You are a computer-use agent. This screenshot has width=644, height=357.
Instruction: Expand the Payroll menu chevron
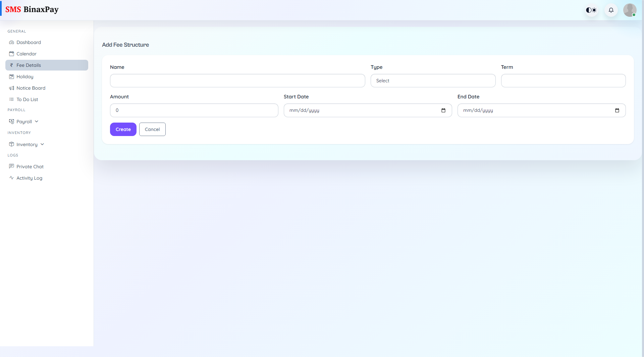tap(37, 121)
